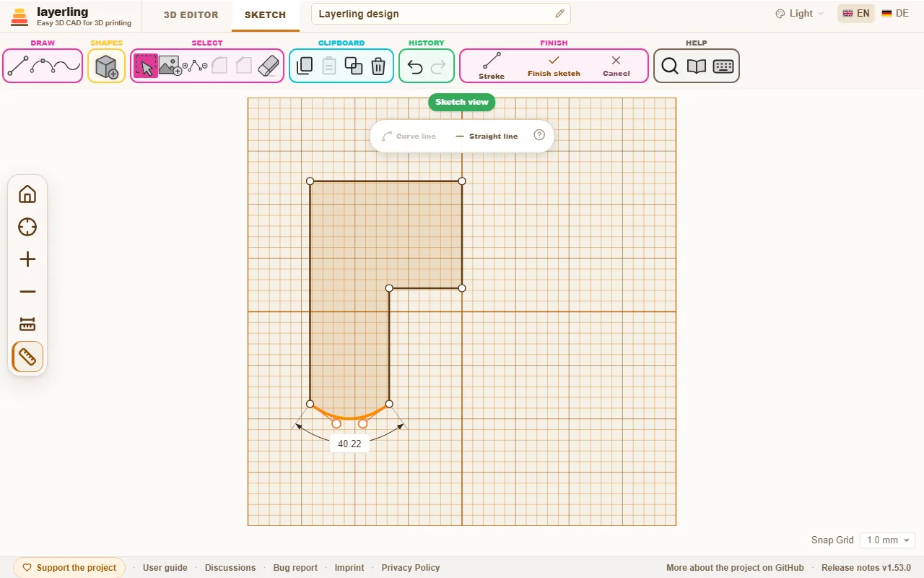Expand the Light theme dropdown

click(x=800, y=14)
